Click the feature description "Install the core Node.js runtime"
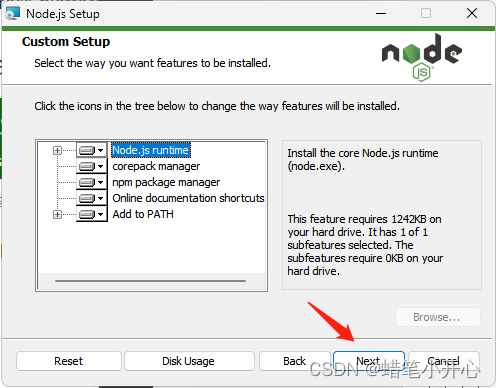496x388 pixels. [x=363, y=160]
